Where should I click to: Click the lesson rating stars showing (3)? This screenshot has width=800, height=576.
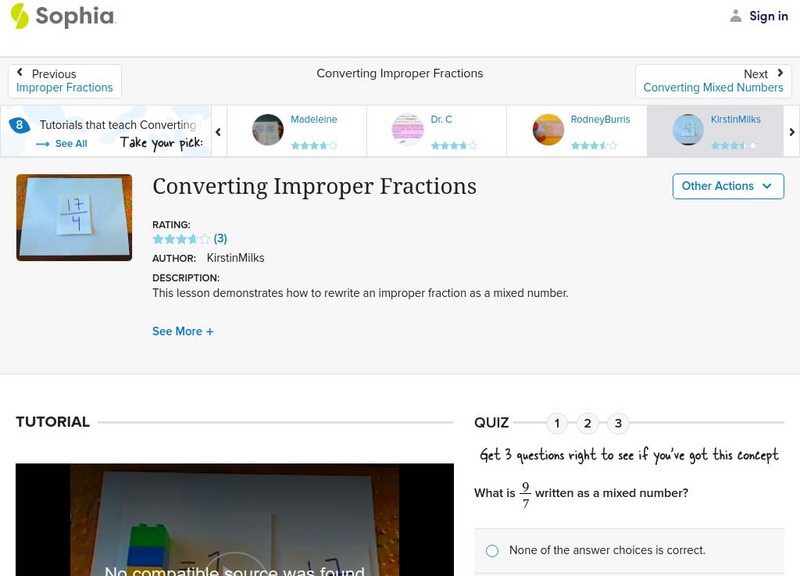tap(181, 239)
